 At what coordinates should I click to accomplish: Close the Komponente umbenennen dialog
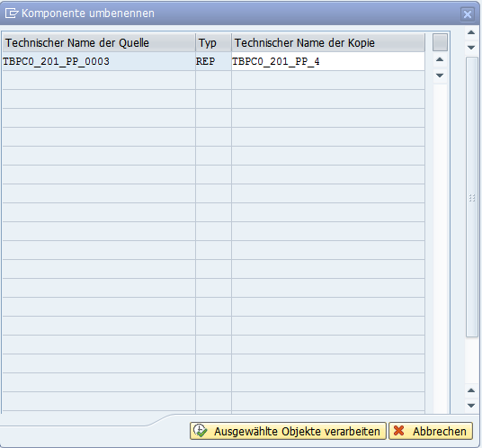(x=468, y=14)
